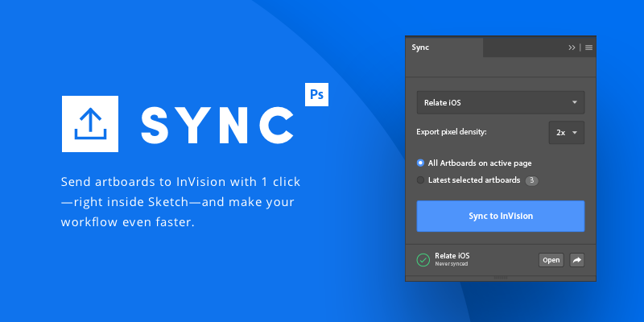Collapse the panel with double-chevron icon

pyautogui.click(x=572, y=47)
